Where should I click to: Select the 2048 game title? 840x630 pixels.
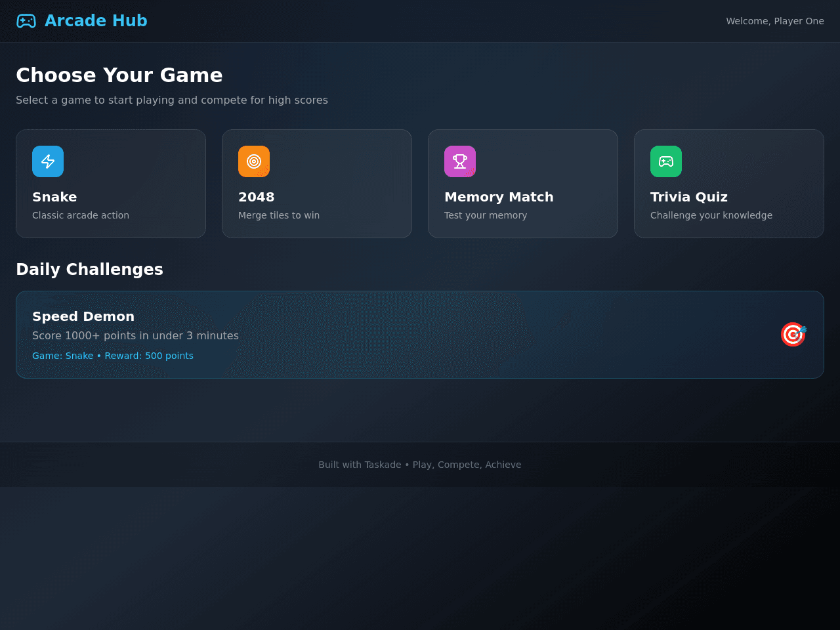[257, 197]
